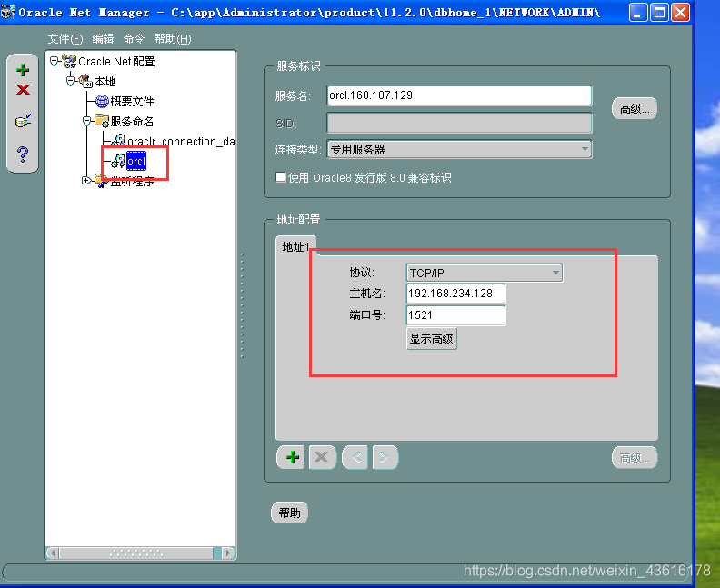Click the red X Delete icon in left toolbar
Screen dimensions: 720x588
click(23, 89)
